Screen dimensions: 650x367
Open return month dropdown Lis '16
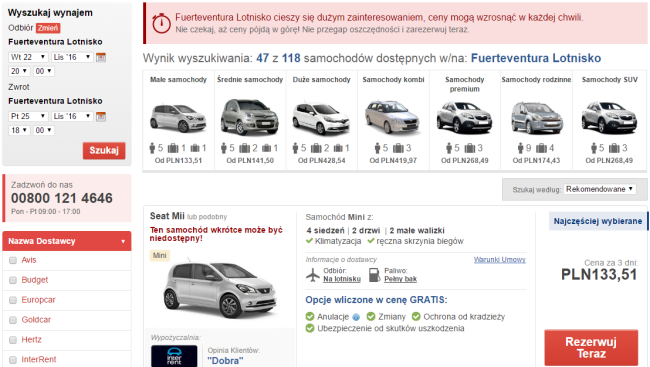point(73,117)
